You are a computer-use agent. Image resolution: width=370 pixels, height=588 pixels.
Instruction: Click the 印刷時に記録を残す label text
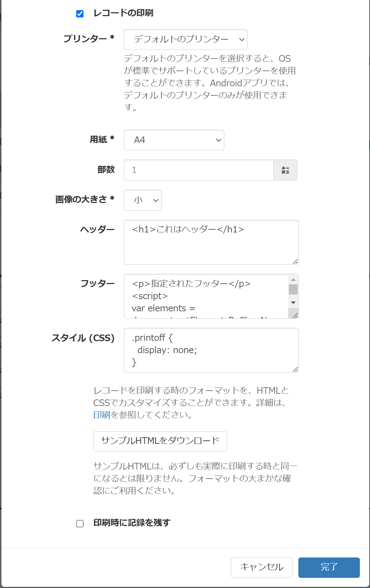(132, 523)
